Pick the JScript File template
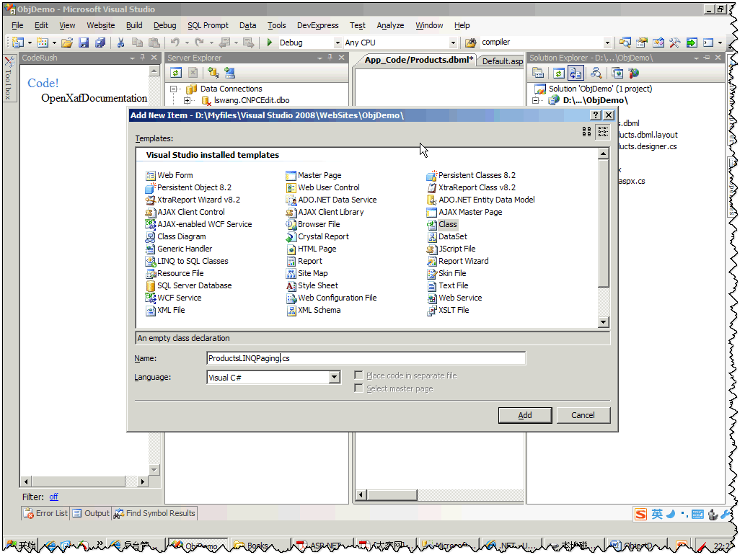The width and height of the screenshot is (745, 560). tap(451, 249)
